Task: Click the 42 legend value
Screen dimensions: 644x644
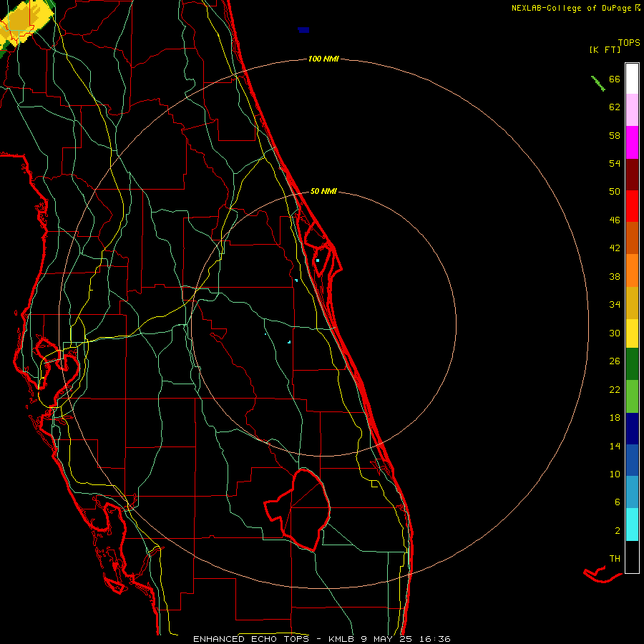Action: point(615,248)
